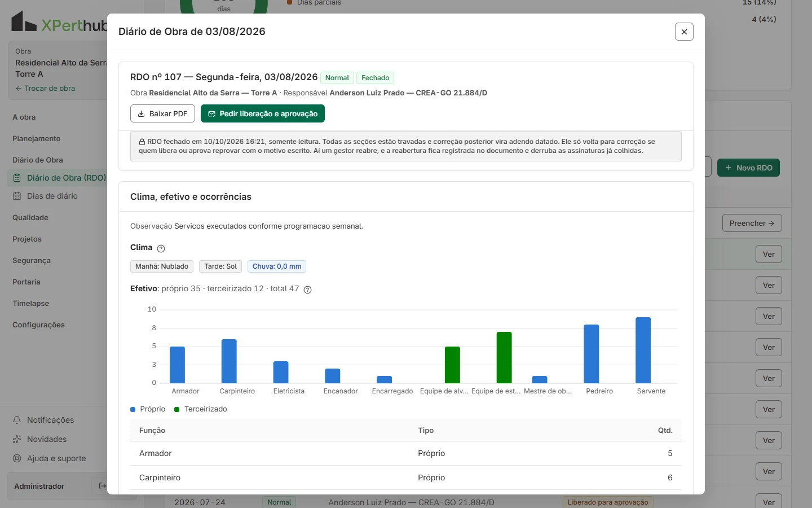The image size is (812, 508).
Task: Click the Ajuda e suporte icon
Action: (17, 458)
